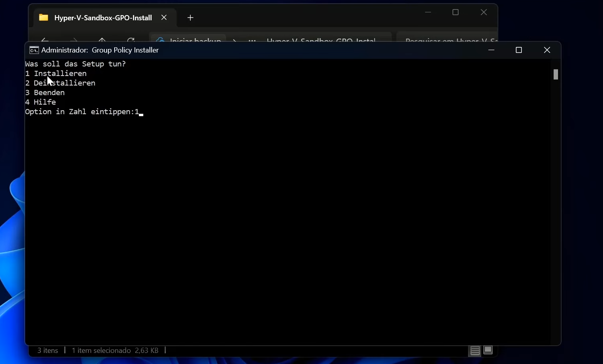Click the forward navigation arrow

(x=74, y=41)
